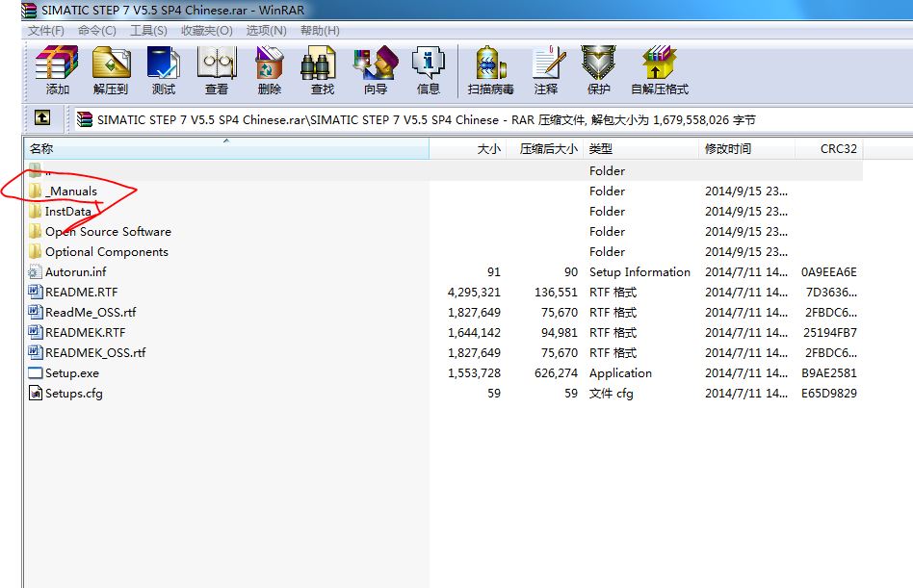Click CRC32 value 0A9EEA6E
The height and width of the screenshot is (588, 913).
(828, 271)
